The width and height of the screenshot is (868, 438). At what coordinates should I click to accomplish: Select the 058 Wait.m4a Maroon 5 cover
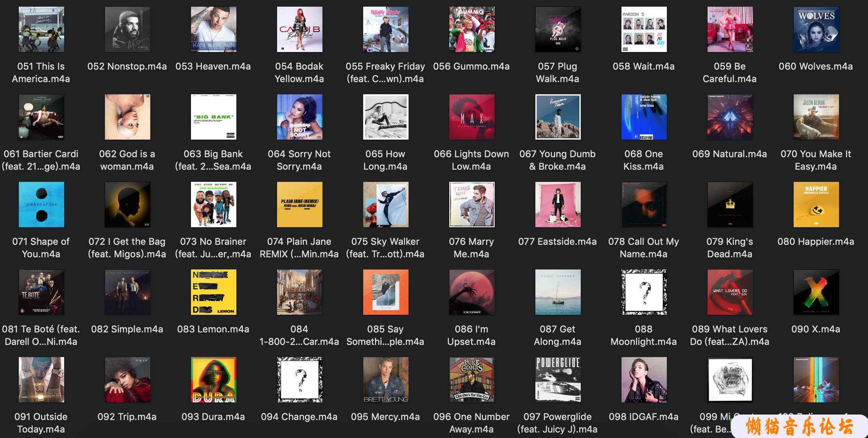(x=644, y=29)
